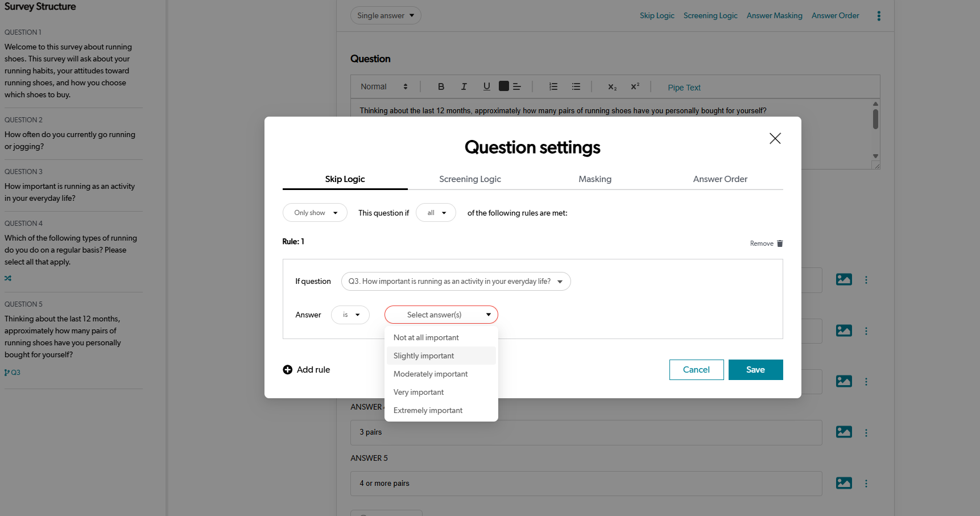Screen dimensions: 980x516
Task: Insert a numbered list
Action: point(553,86)
